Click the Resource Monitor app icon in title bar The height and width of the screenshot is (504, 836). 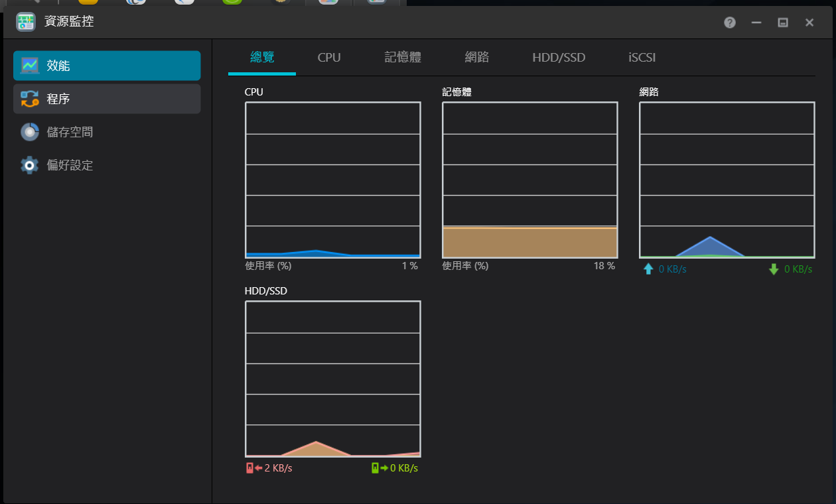[x=26, y=22]
